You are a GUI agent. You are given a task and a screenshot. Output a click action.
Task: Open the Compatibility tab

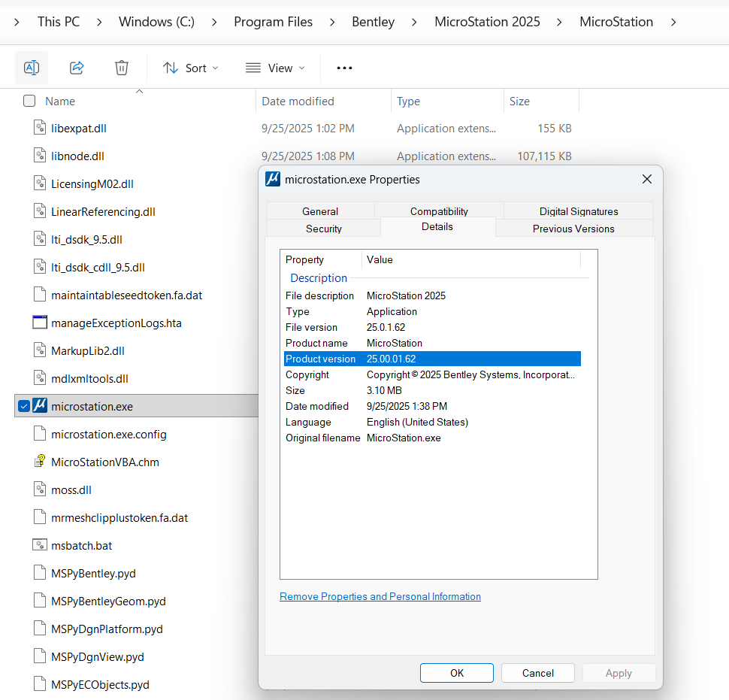point(439,211)
